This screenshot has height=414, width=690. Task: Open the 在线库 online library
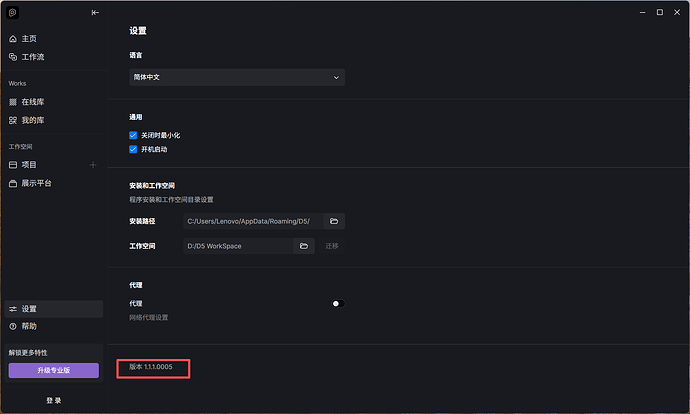32,102
